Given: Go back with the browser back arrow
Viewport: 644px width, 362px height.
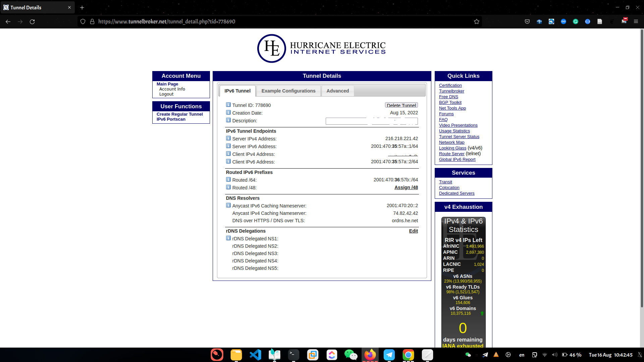Looking at the screenshot, I should coord(8,21).
